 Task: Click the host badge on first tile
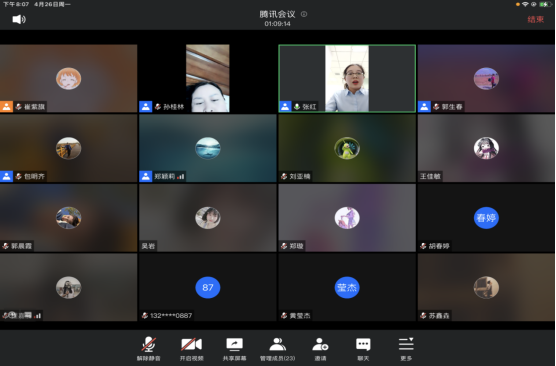[6, 106]
